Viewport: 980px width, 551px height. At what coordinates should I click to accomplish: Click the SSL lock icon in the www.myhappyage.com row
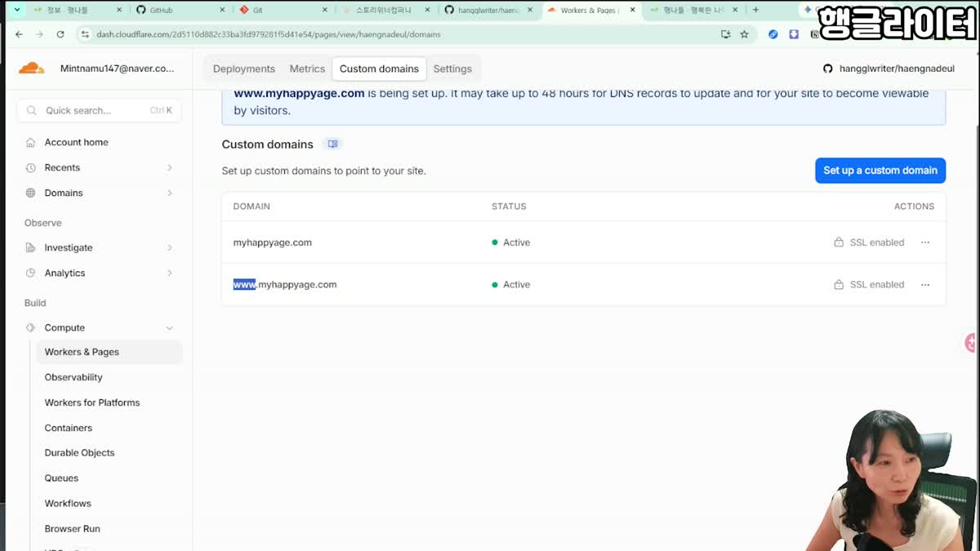coord(839,285)
